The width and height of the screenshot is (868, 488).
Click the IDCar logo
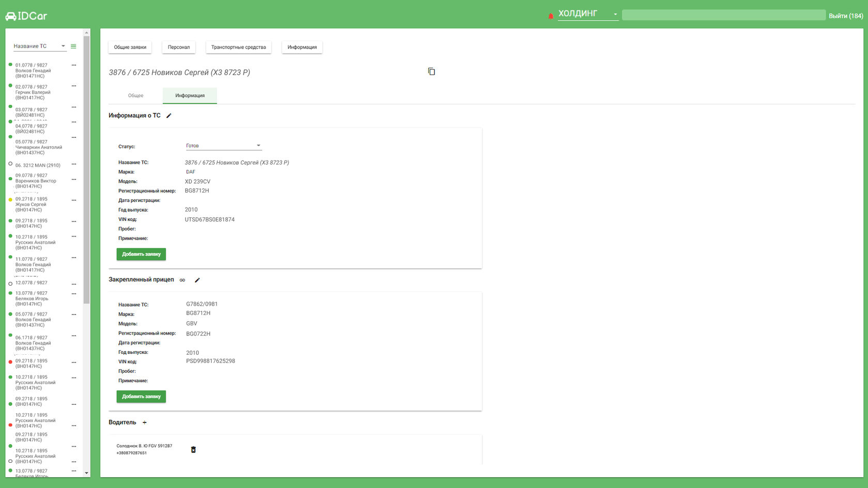point(26,16)
